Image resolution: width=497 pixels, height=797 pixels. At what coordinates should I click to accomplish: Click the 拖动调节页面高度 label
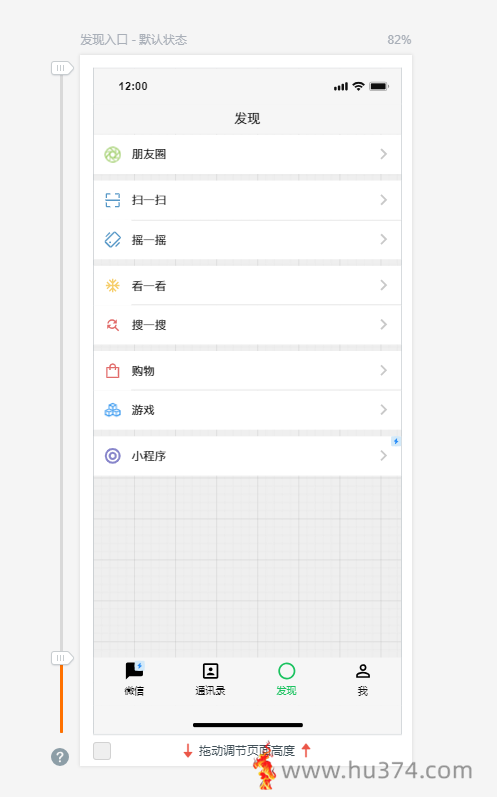click(x=246, y=751)
